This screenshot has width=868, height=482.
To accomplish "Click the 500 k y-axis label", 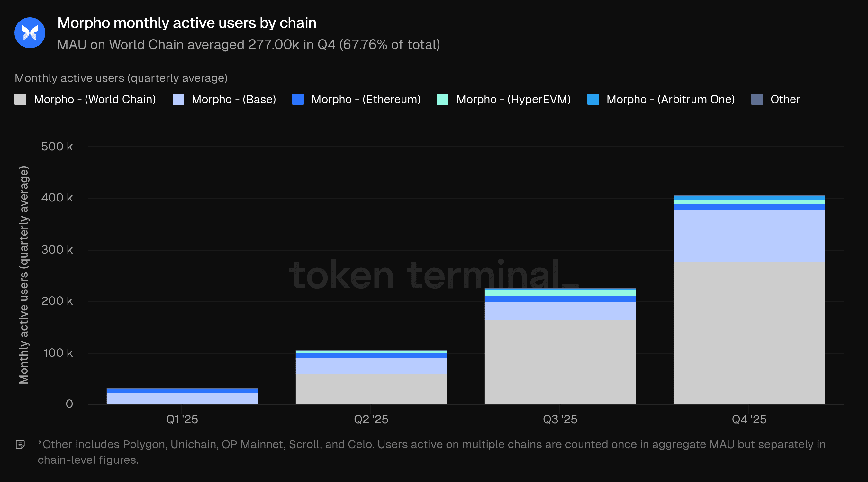I will pyautogui.click(x=57, y=147).
